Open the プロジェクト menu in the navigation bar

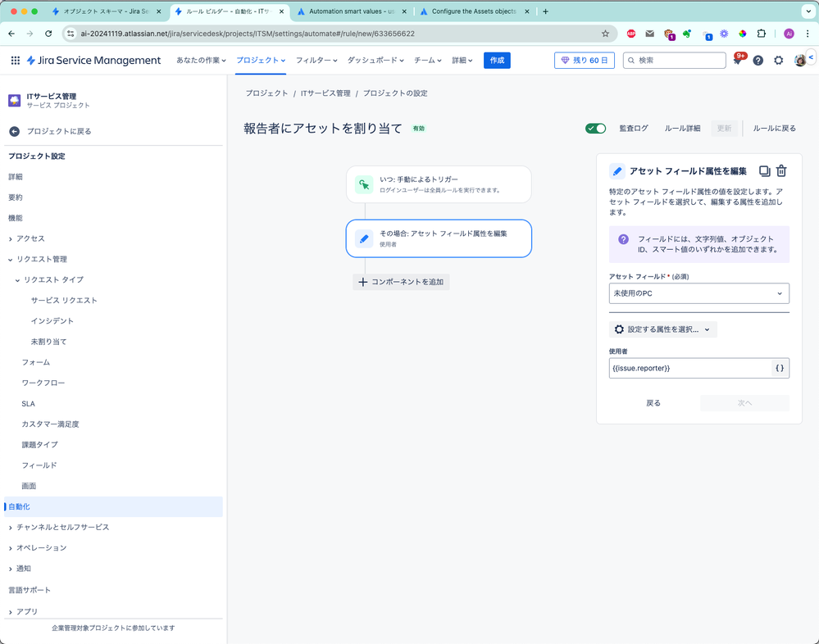tap(261, 60)
